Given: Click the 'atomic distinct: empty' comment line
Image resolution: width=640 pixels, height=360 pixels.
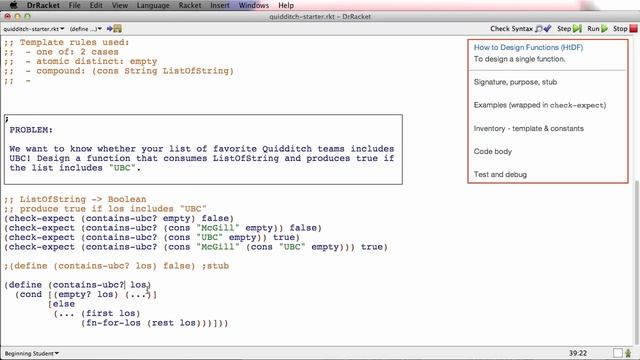Looking at the screenshot, I should tap(80, 61).
